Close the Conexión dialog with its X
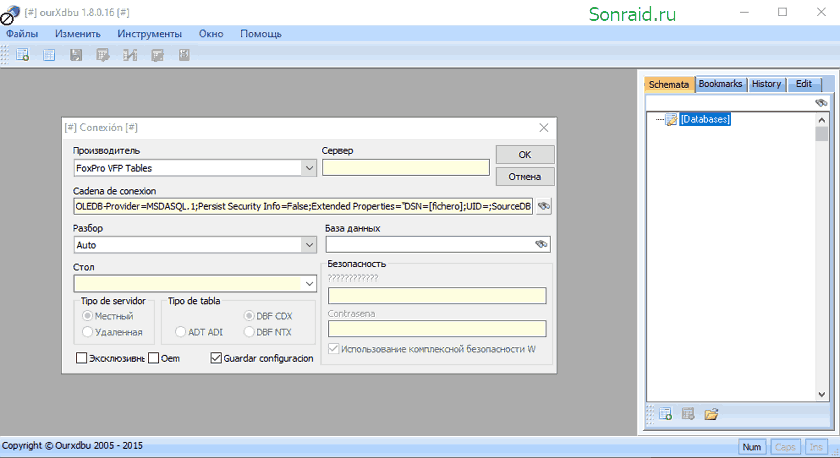 tap(544, 127)
